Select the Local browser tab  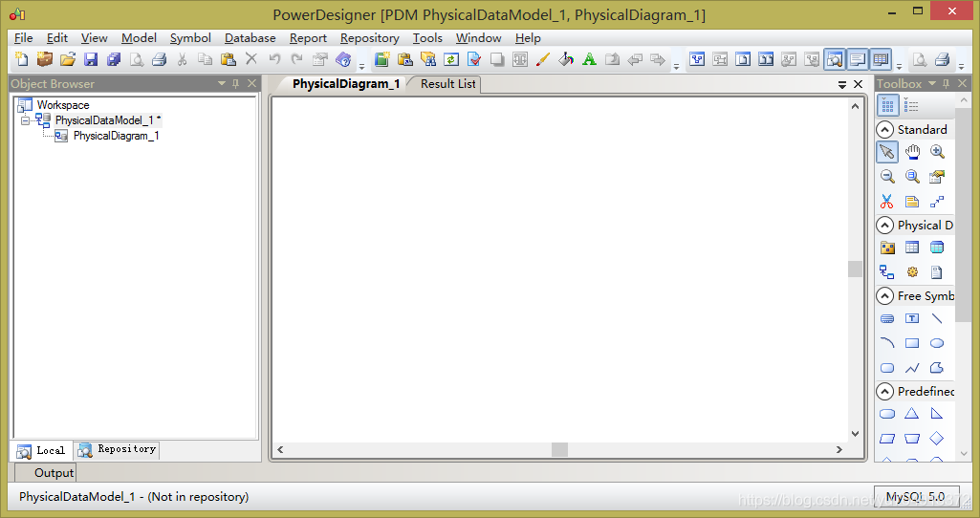click(x=41, y=450)
